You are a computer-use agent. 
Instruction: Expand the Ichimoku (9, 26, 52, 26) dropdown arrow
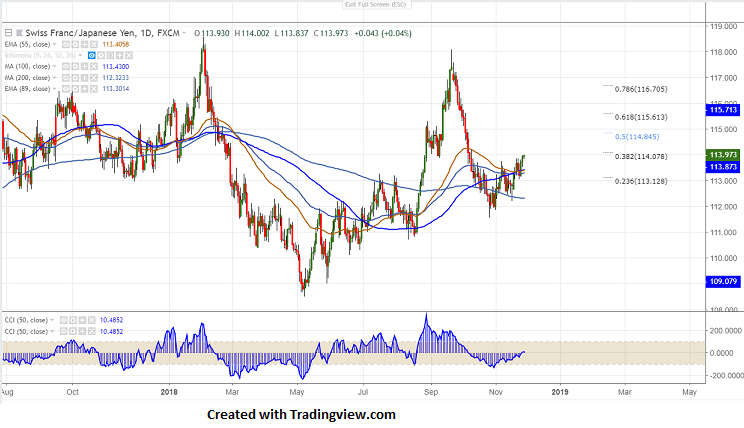point(80,56)
